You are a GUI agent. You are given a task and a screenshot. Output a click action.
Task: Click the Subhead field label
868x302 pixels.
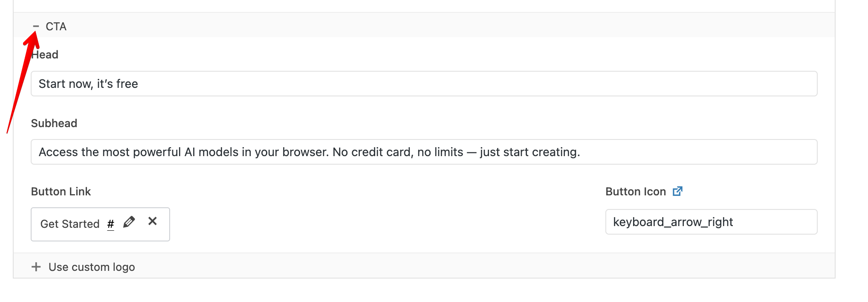tap(54, 123)
